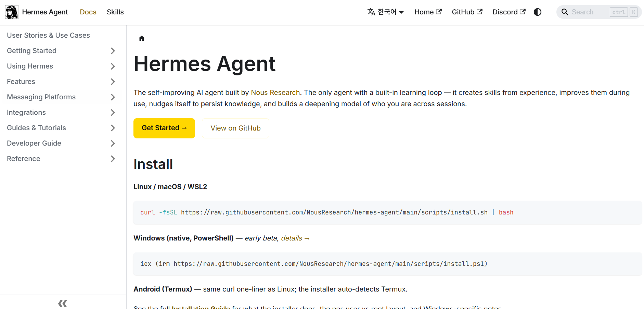Click the Hermes Agent site title
This screenshot has height=309, width=644.
(x=45, y=12)
